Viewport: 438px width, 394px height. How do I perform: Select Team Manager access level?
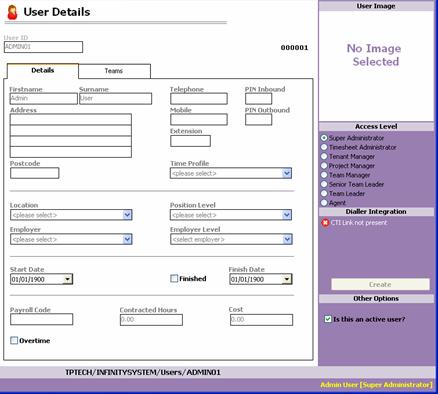coord(324,175)
